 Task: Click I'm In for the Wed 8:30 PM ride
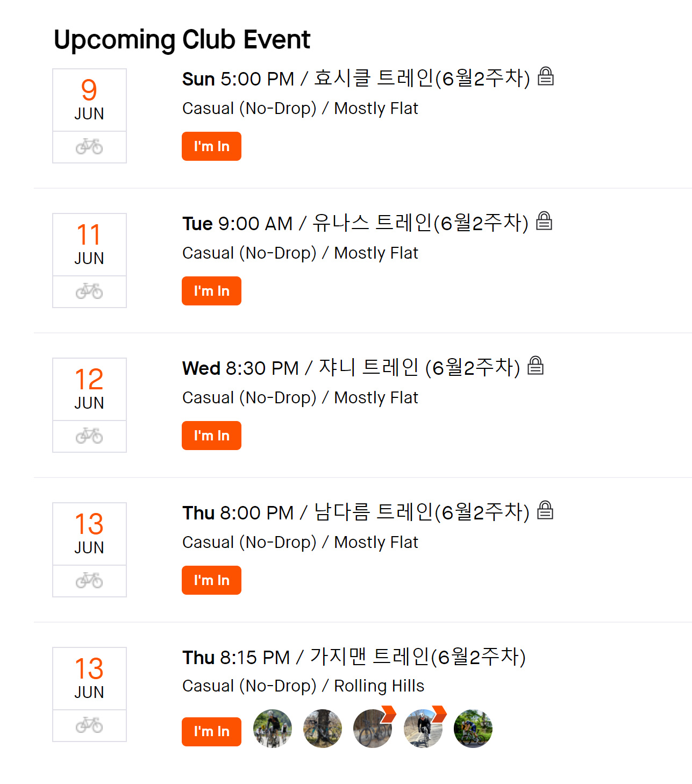tap(211, 436)
